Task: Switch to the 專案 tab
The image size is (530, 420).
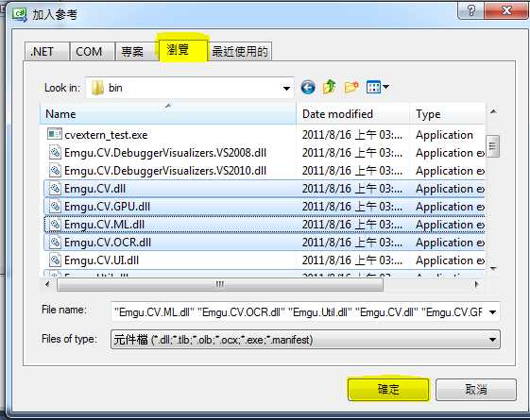Action: coord(137,52)
